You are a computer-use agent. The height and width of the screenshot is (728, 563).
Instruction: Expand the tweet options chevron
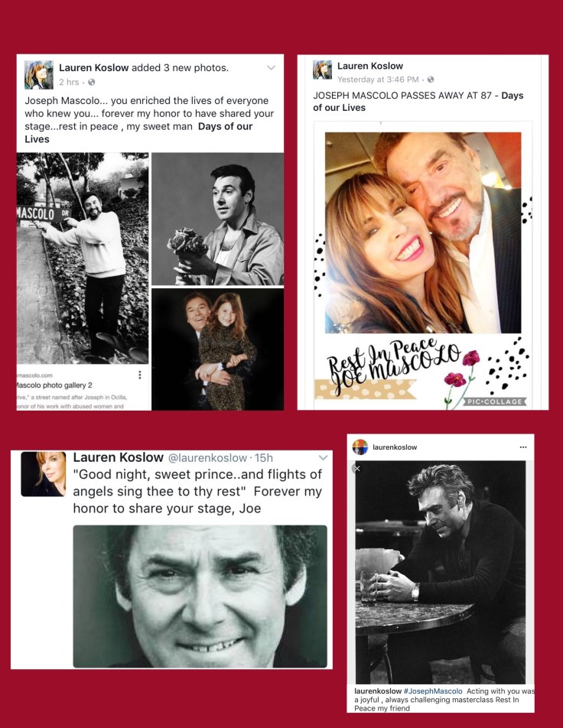[x=324, y=458]
